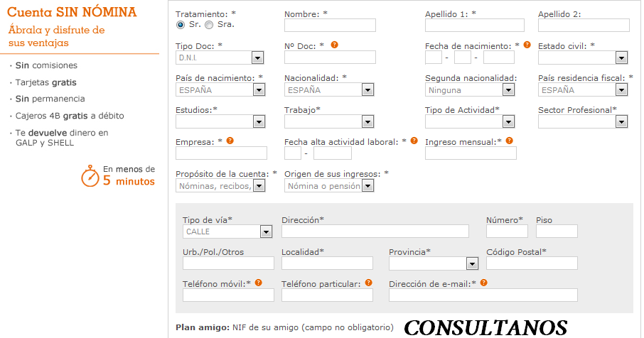Select the Sr. radio button
The width and height of the screenshot is (644, 338).
181,25
